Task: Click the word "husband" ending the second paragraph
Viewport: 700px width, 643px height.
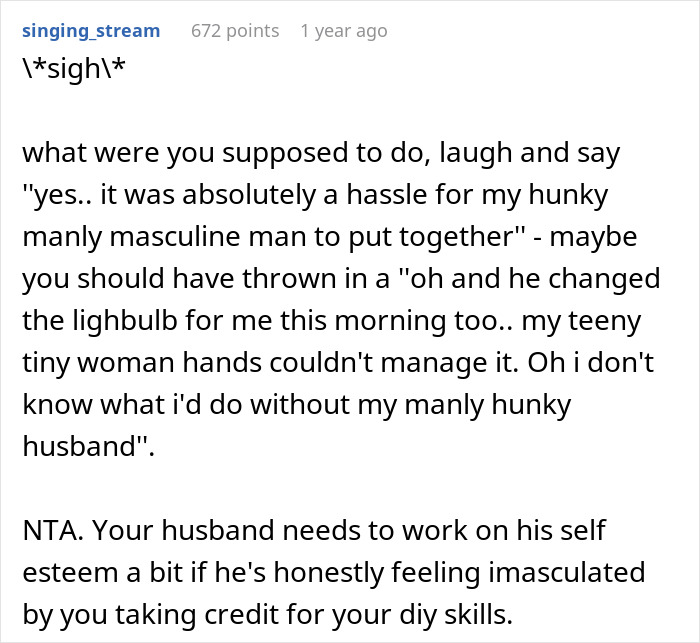Action: pos(85,447)
